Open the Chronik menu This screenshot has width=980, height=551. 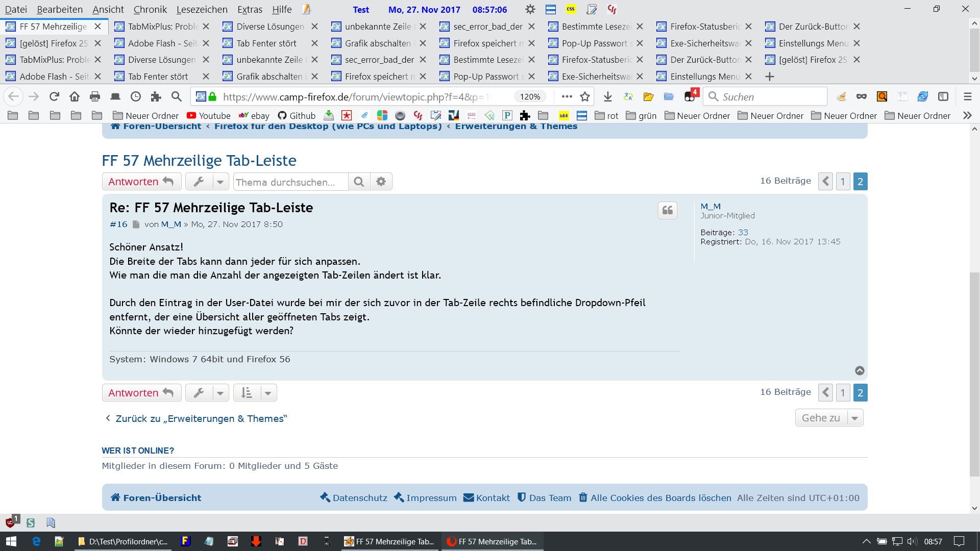150,9
